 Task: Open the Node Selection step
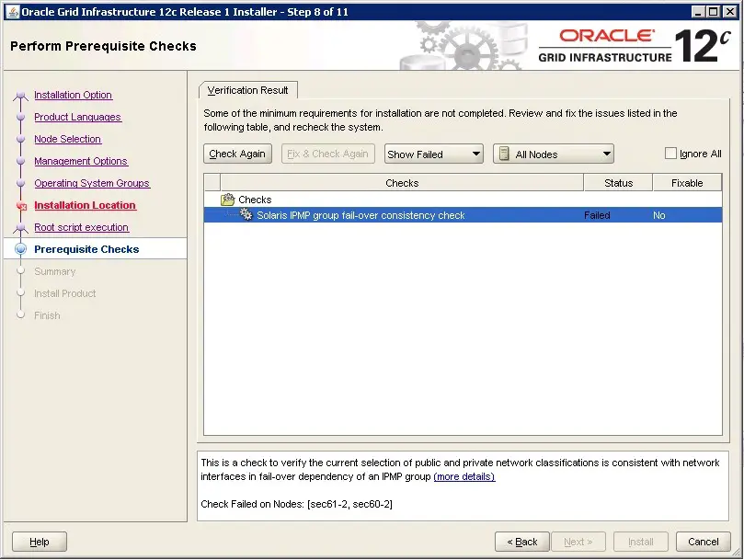67,139
